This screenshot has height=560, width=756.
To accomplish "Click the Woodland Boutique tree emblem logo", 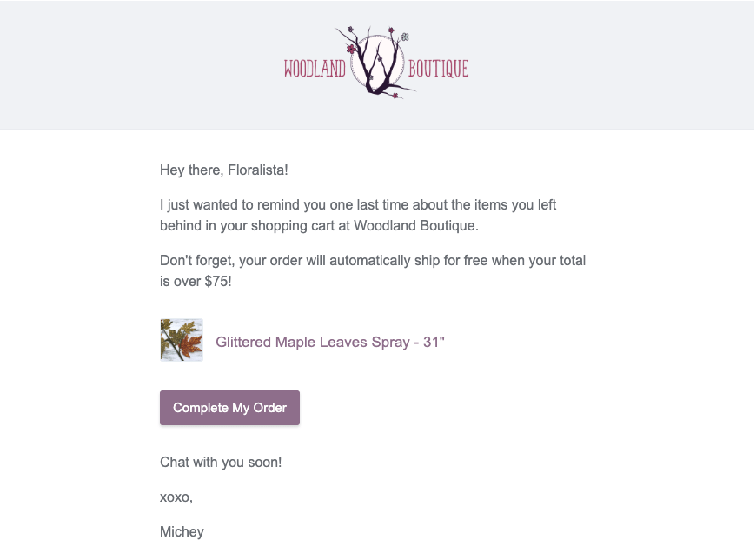I will tap(376, 63).
